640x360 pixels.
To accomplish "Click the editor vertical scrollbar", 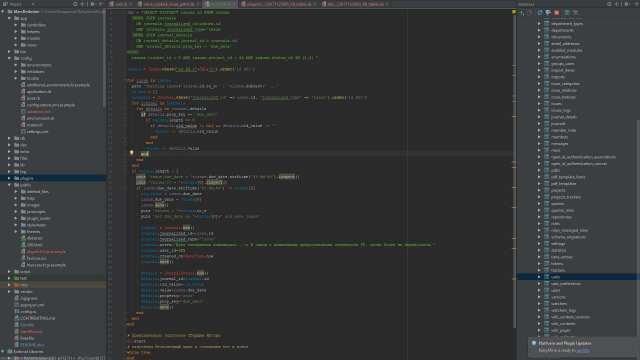I will pos(514,163).
